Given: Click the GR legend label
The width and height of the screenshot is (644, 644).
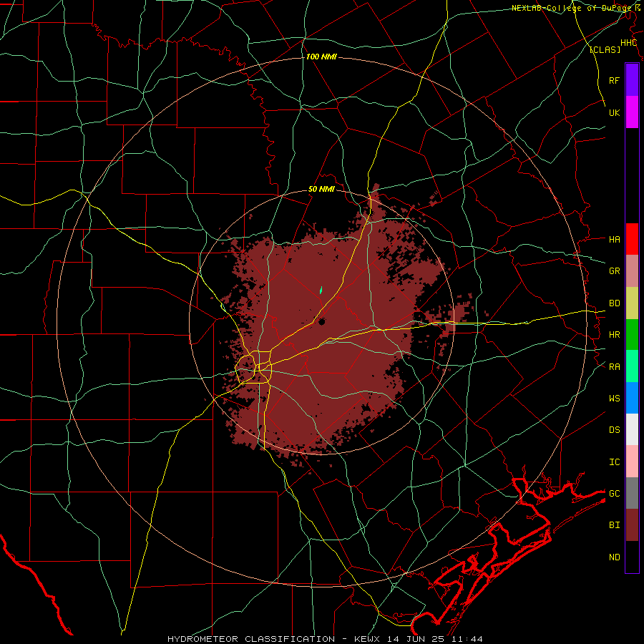Looking at the screenshot, I should pos(615,271).
